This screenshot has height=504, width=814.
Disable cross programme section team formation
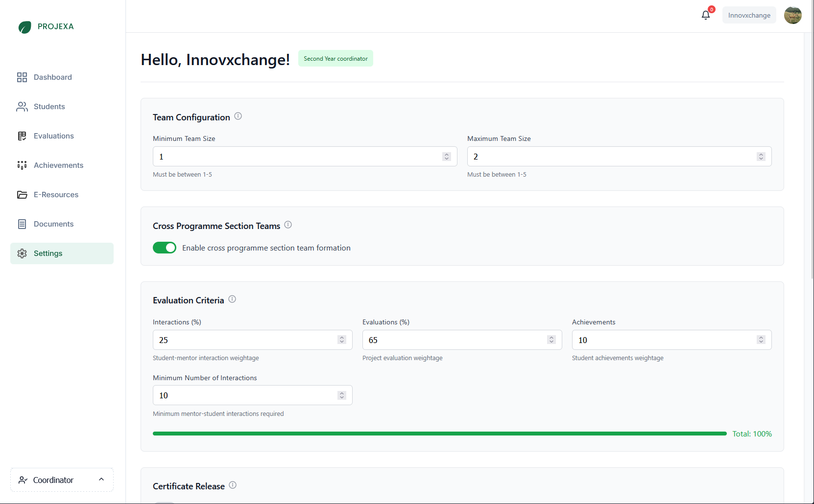click(x=164, y=248)
